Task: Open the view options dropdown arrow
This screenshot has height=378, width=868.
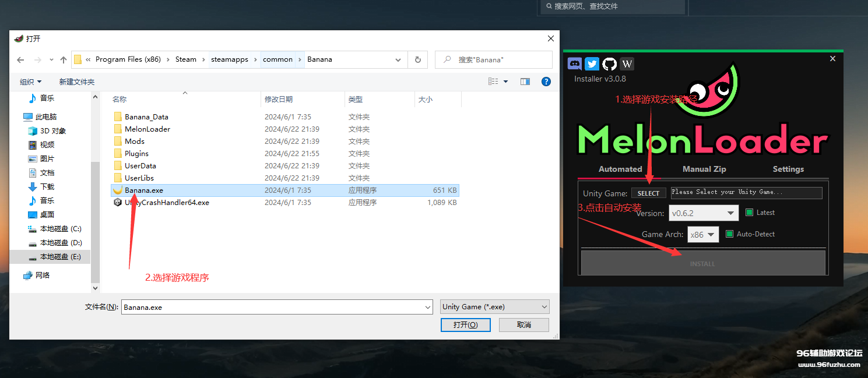Action: 505,82
